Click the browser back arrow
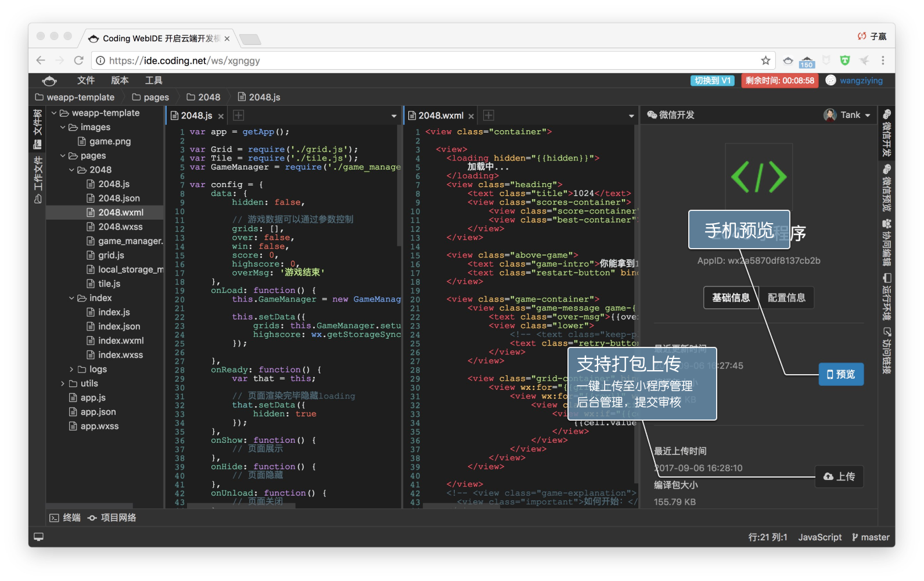The height and width of the screenshot is (581, 924). (40, 60)
